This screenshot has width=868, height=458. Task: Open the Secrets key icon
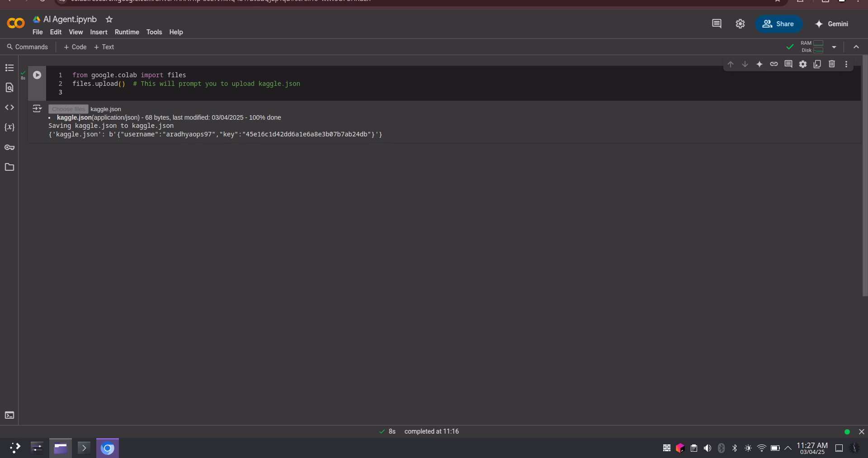[9, 147]
